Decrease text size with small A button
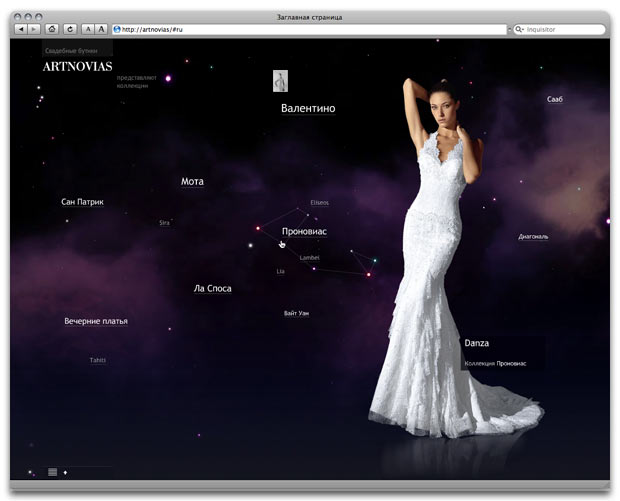Viewport: 620px width, 501px height. (87, 30)
